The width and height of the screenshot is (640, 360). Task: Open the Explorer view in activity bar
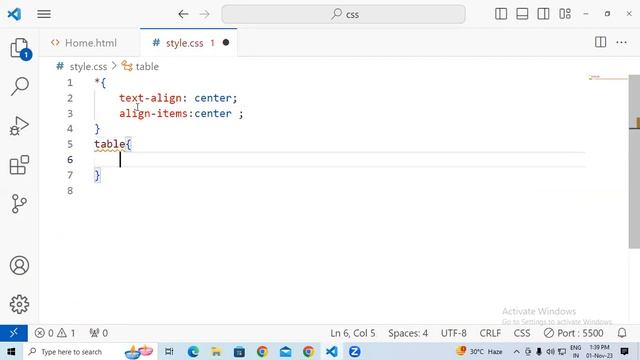(19, 48)
